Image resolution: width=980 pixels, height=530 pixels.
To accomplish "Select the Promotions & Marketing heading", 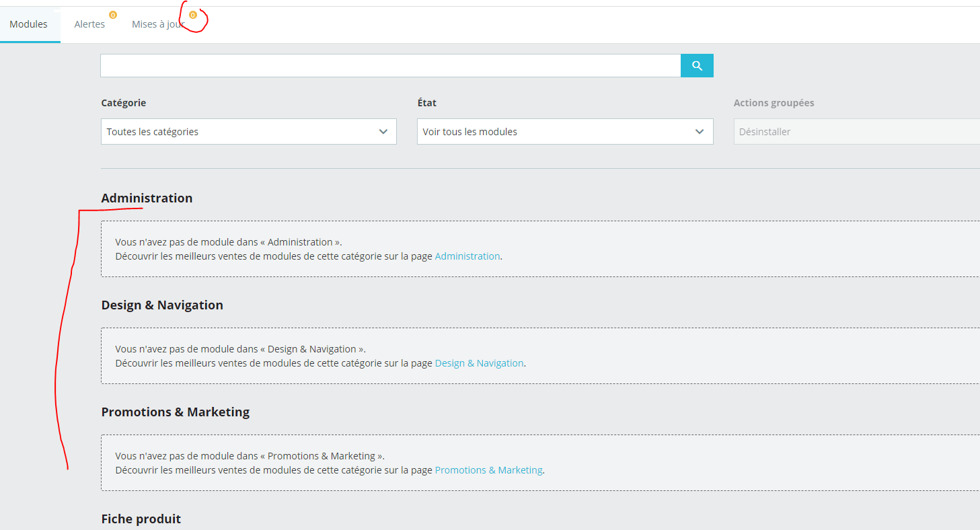I will pyautogui.click(x=176, y=412).
